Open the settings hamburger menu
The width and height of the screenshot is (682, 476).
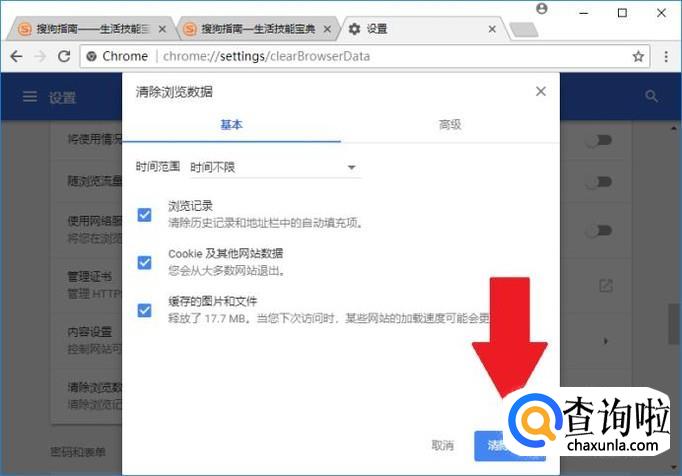pyautogui.click(x=30, y=97)
